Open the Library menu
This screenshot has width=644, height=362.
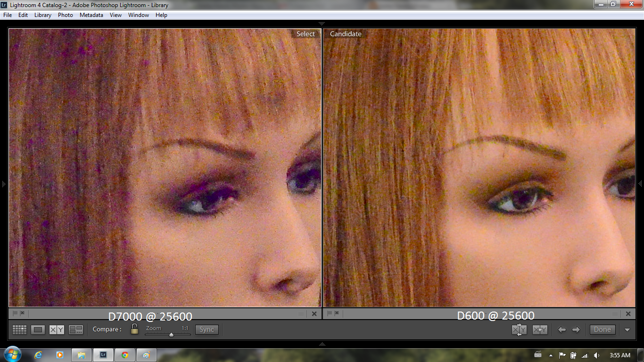click(x=42, y=15)
